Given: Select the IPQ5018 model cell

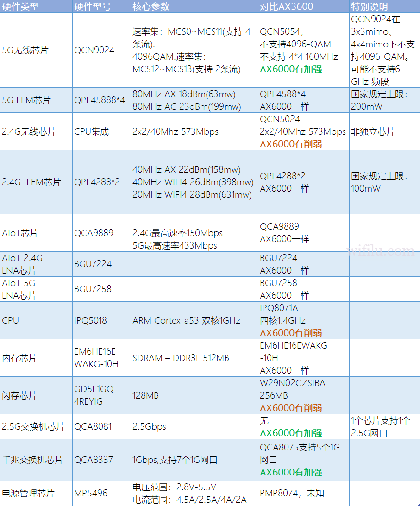Looking at the screenshot, I should pyautogui.click(x=101, y=320).
